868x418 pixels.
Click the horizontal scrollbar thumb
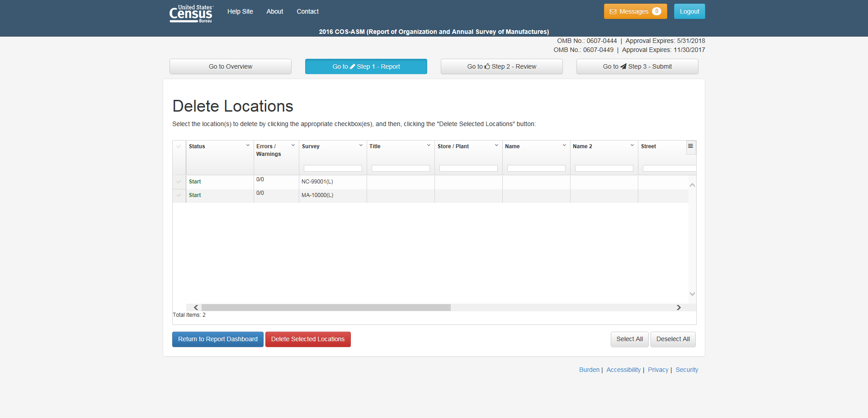point(325,307)
